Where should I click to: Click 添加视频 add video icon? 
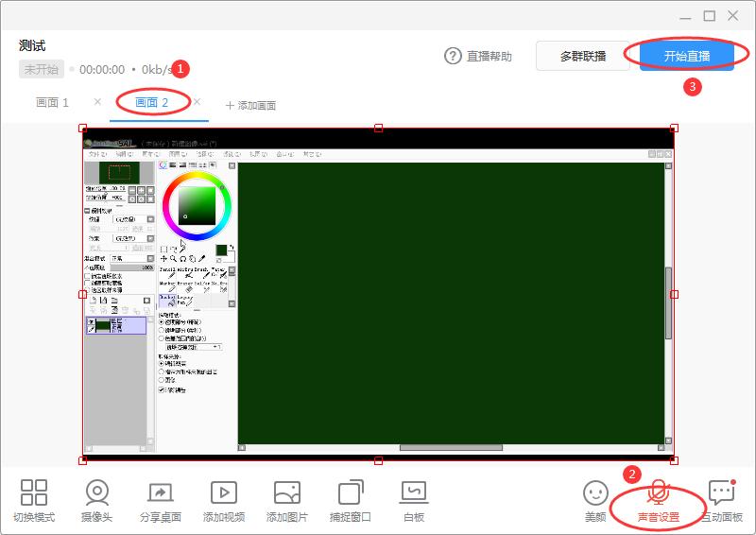(224, 500)
